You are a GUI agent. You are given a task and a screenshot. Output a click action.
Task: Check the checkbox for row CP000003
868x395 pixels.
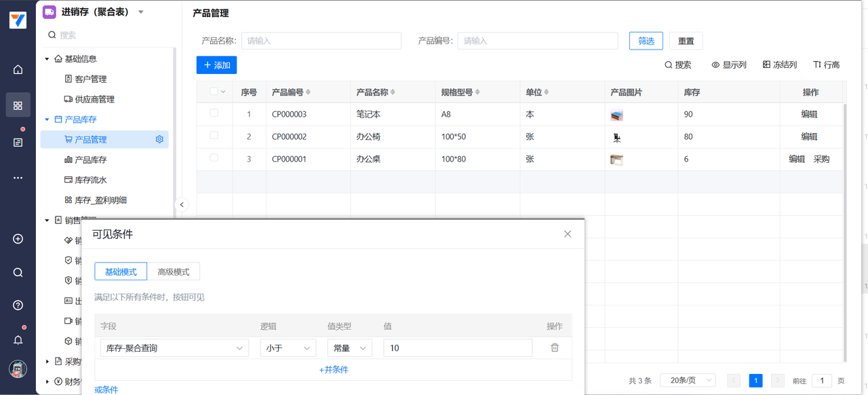click(214, 113)
